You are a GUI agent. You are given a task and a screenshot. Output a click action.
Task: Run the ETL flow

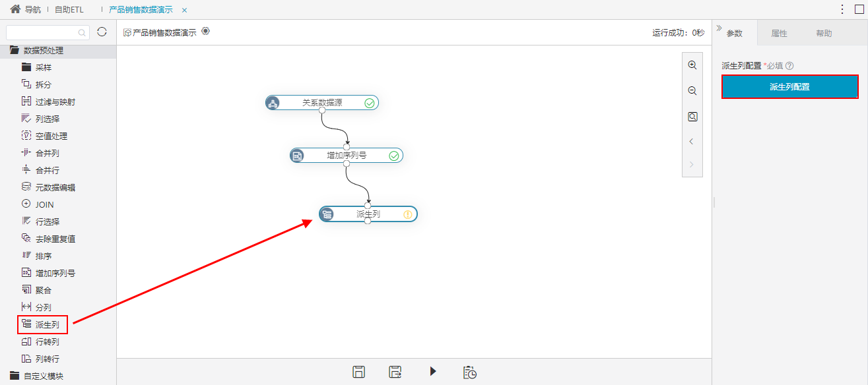click(433, 371)
